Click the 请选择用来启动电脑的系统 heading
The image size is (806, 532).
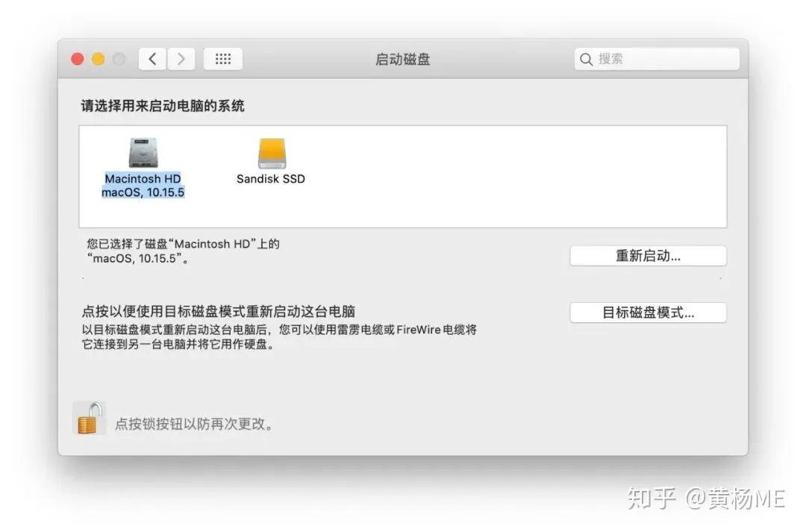pos(163,106)
